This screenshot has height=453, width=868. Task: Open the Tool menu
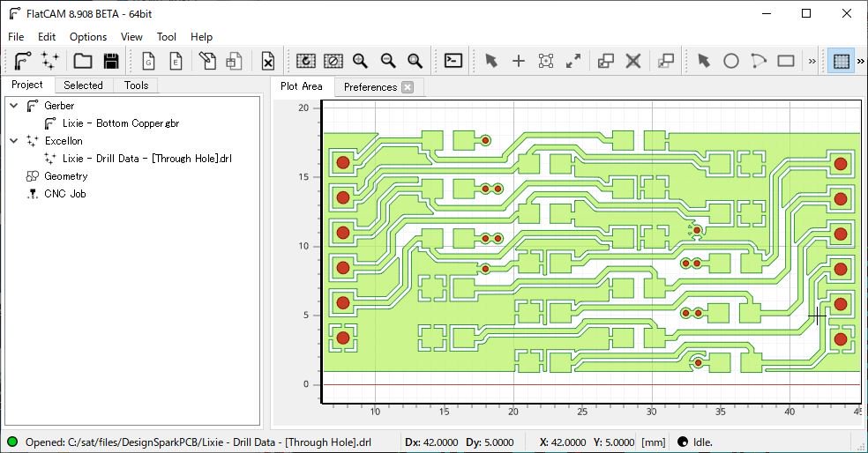166,37
